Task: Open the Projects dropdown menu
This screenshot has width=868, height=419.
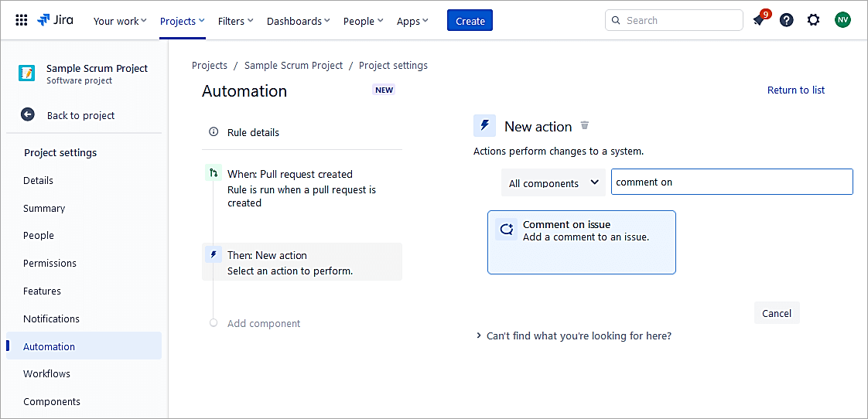Action: pyautogui.click(x=183, y=21)
